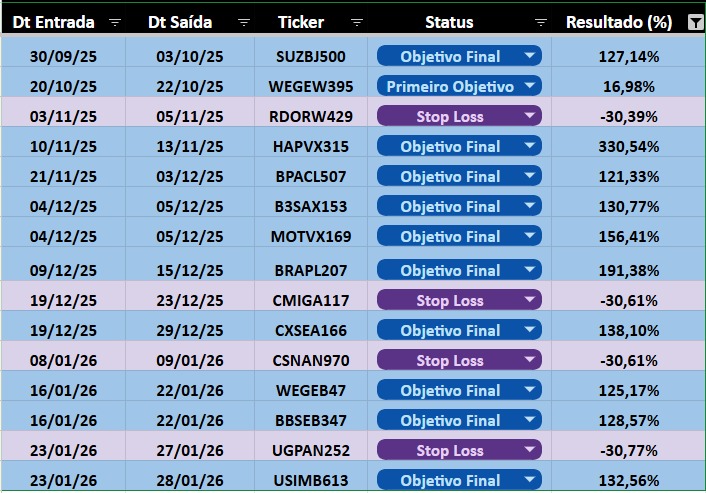Select the Ticker cell BBSEB347
Screen dimensions: 706x493
coord(310,420)
